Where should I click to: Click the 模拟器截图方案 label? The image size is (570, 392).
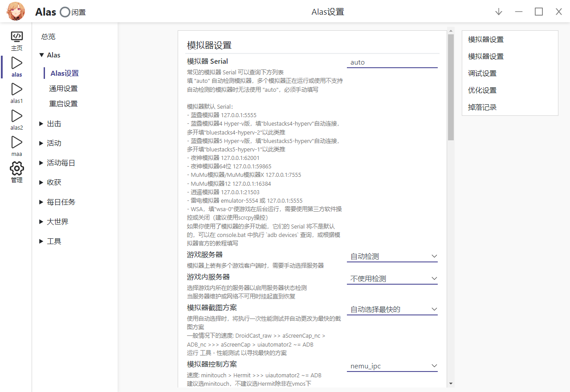[x=212, y=307]
